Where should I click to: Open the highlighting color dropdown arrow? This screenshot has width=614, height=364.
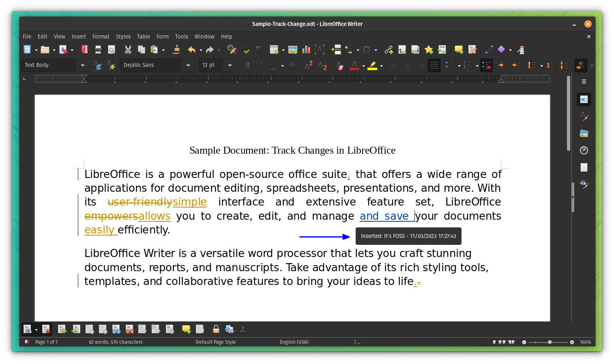pyautogui.click(x=381, y=65)
